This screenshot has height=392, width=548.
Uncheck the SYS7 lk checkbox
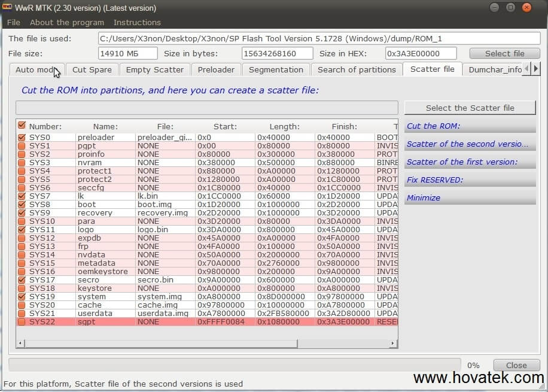22,196
